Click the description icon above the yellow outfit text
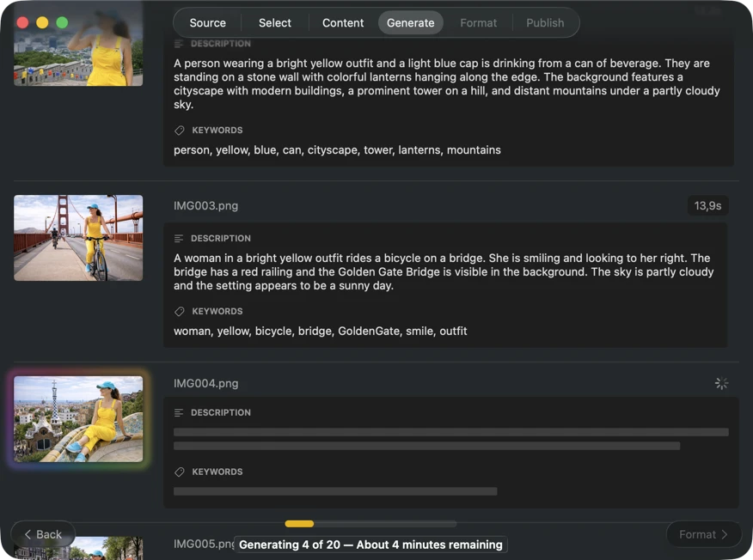Image resolution: width=753 pixels, height=560 pixels. coord(179,44)
